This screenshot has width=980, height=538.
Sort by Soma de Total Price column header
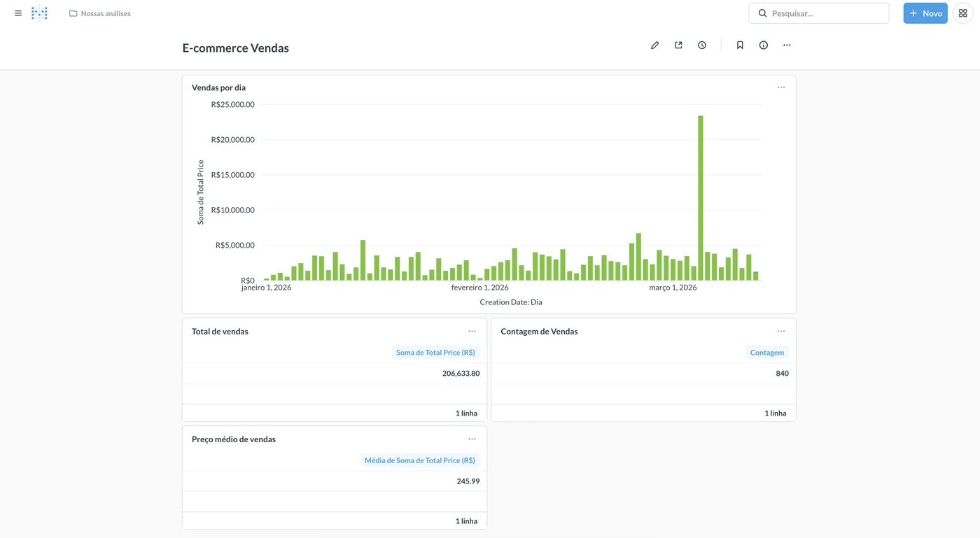pyautogui.click(x=435, y=353)
